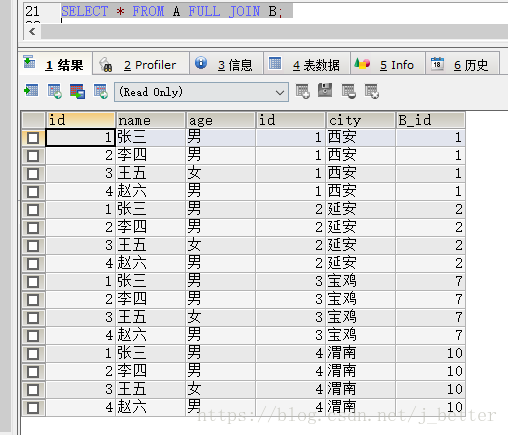Click the age column header
The width and height of the screenshot is (508, 435).
click(220, 120)
